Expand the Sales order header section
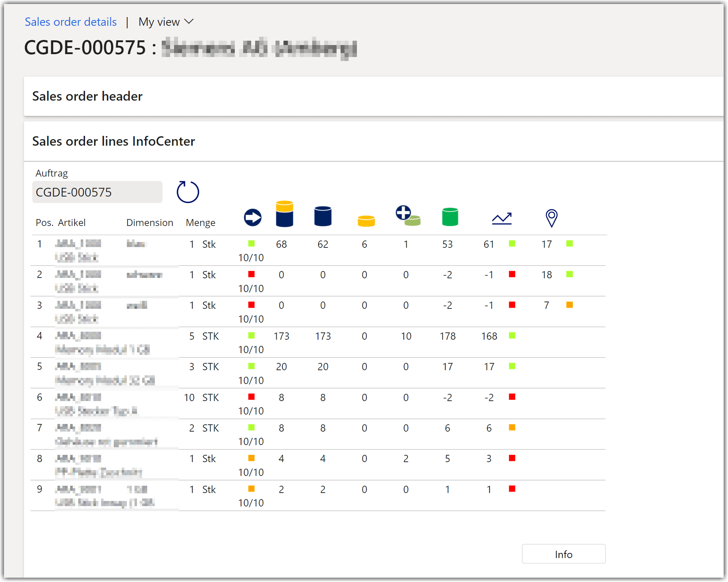 tap(87, 96)
